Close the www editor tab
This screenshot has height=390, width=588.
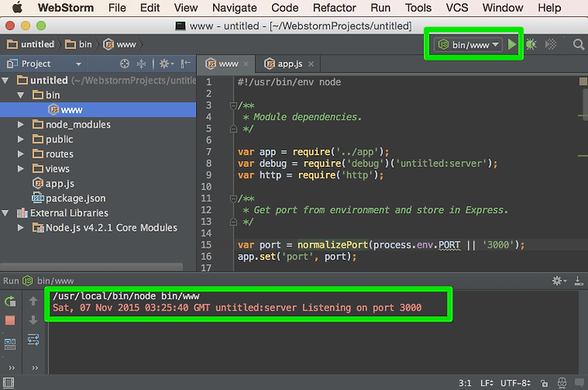(246, 65)
